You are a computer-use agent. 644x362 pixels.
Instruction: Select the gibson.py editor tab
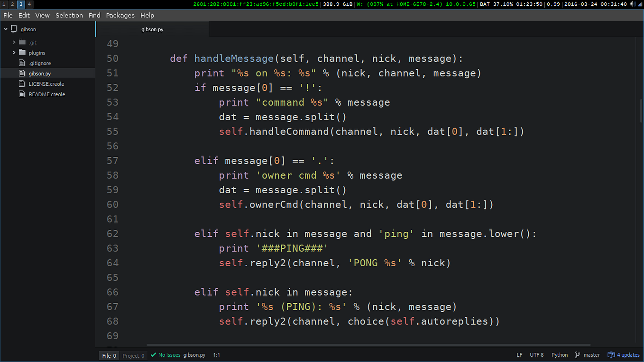click(152, 29)
